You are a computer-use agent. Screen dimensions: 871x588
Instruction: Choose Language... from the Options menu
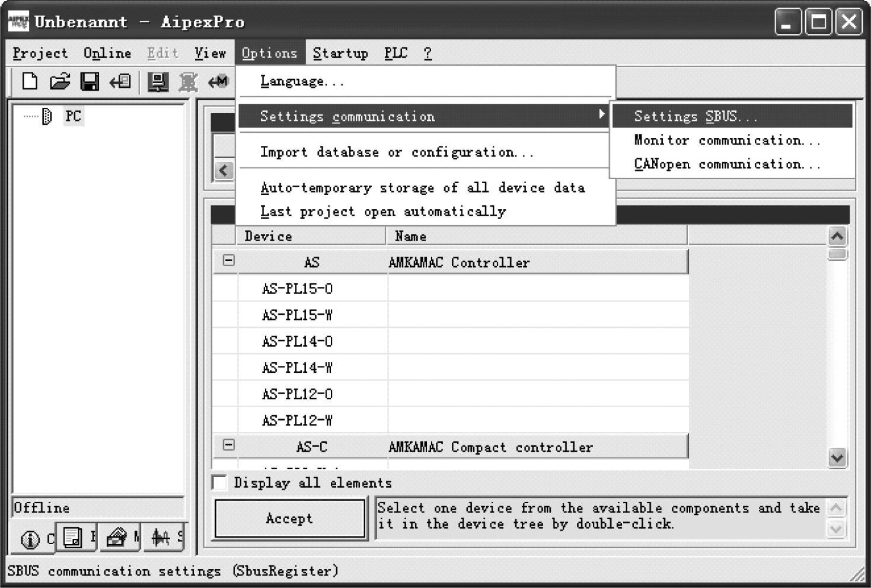pyautogui.click(x=425, y=81)
